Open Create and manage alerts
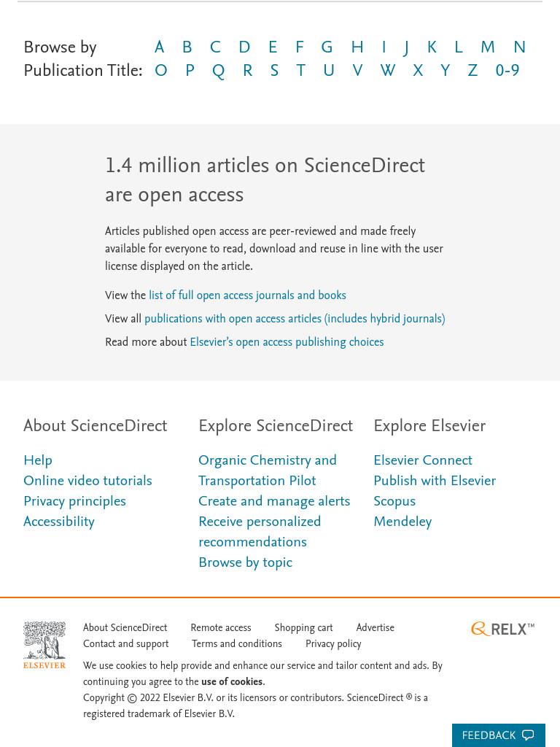Image resolution: width=560 pixels, height=747 pixels. [274, 501]
